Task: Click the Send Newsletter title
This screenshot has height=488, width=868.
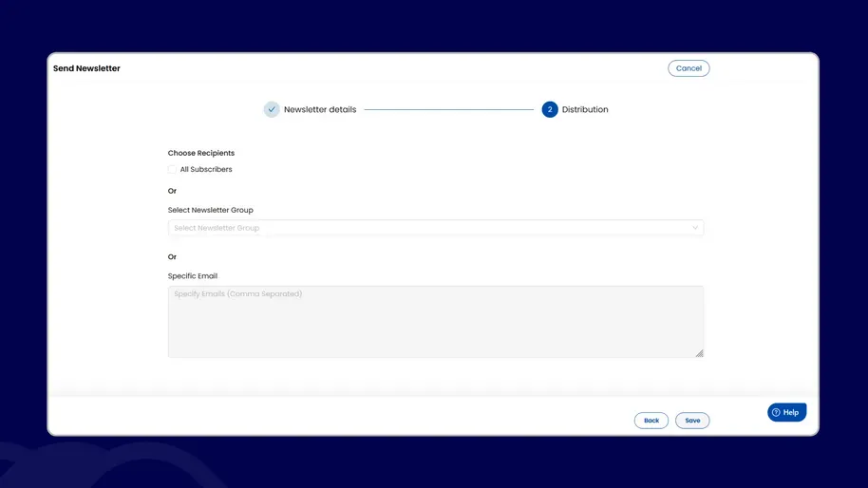Action: tap(86, 68)
